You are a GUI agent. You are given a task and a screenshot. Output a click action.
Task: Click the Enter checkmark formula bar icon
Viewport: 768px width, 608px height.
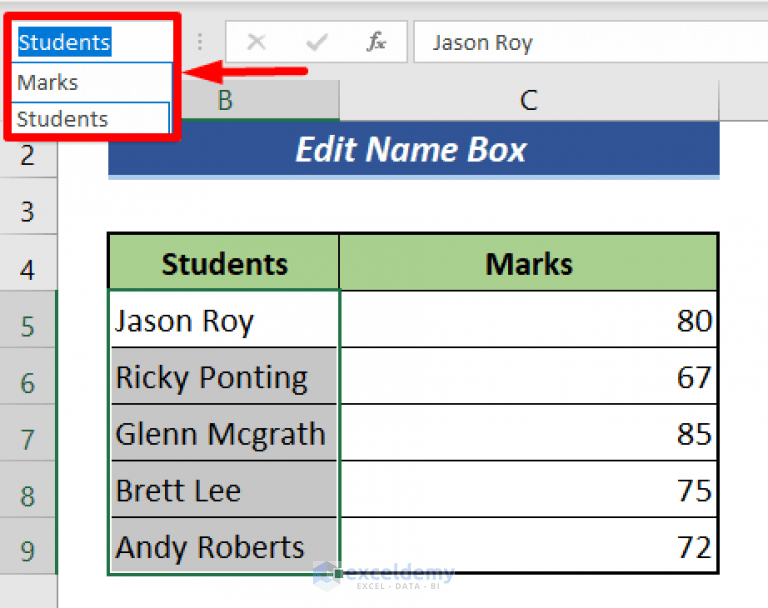317,42
